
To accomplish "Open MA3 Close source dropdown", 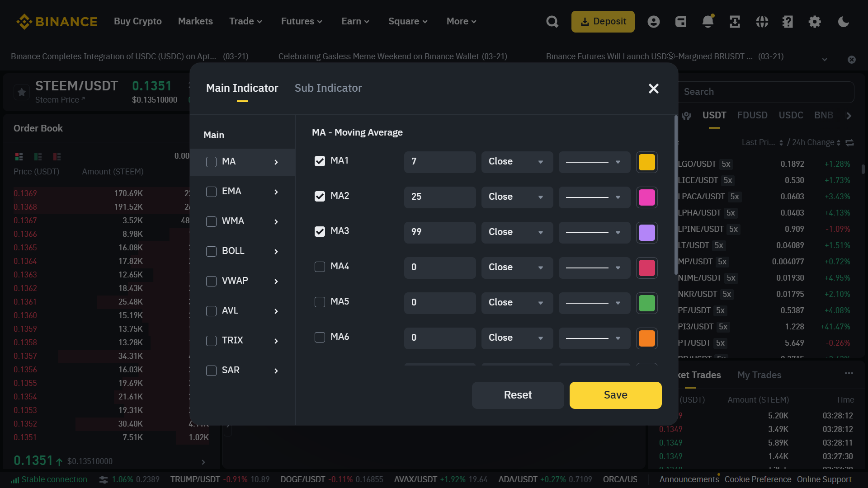I will 517,233.
